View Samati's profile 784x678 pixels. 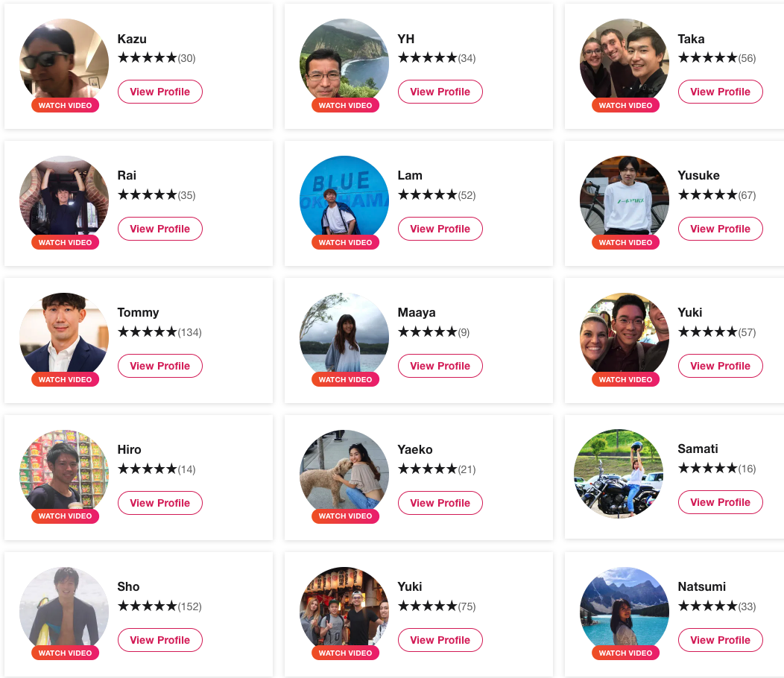point(720,502)
